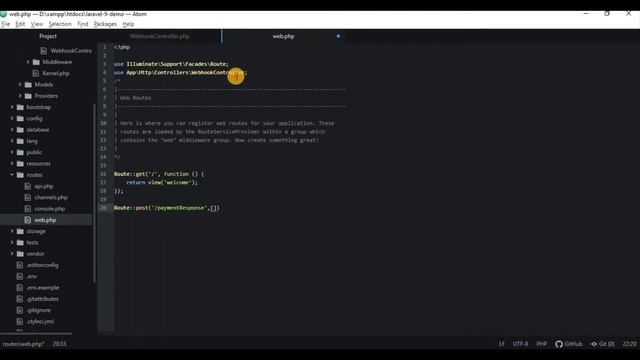This screenshot has width=640, height=360.
Task: Click modified dot on web.php tab
Action: 338,36
